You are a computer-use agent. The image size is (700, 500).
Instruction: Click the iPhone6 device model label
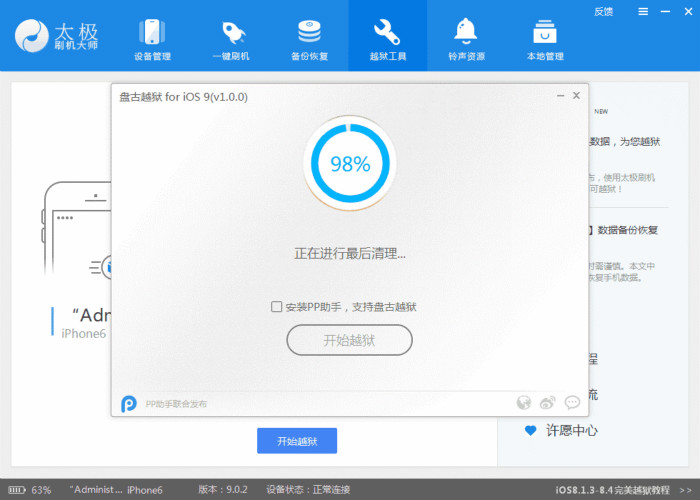point(84,333)
